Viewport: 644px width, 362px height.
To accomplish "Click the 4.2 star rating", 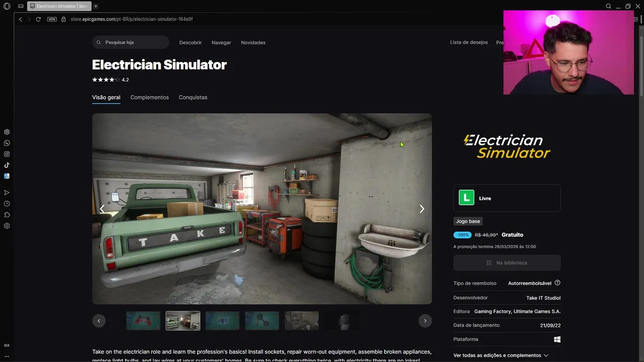I will pos(110,80).
